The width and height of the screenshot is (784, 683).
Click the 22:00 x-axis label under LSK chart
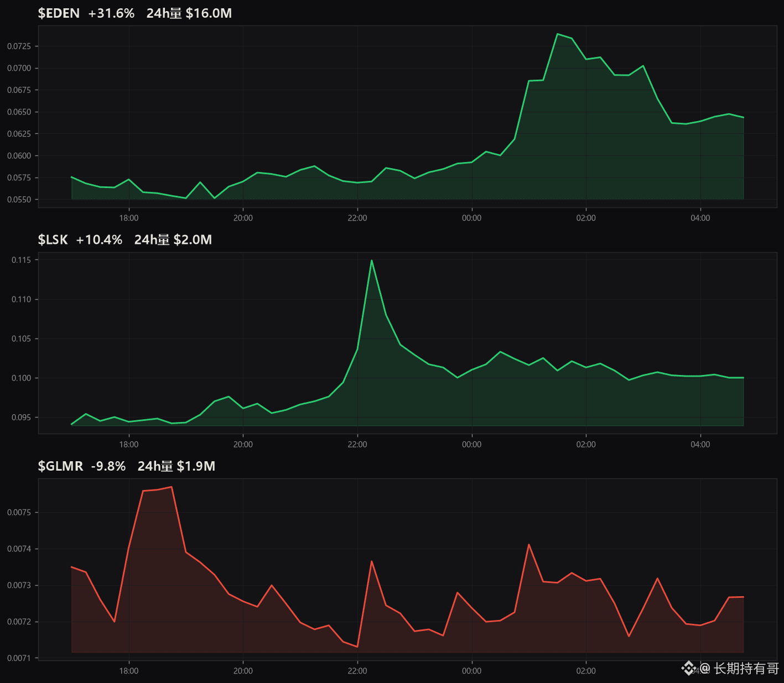[x=357, y=444]
